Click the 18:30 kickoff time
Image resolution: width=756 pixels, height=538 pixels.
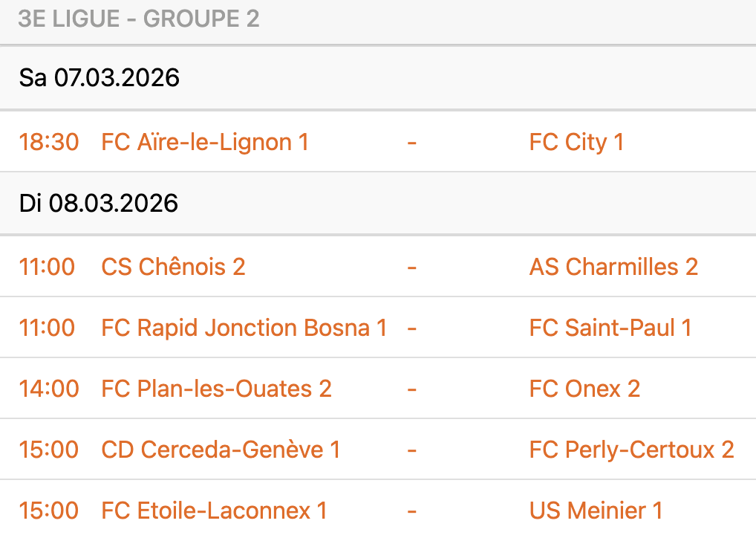coord(49,142)
